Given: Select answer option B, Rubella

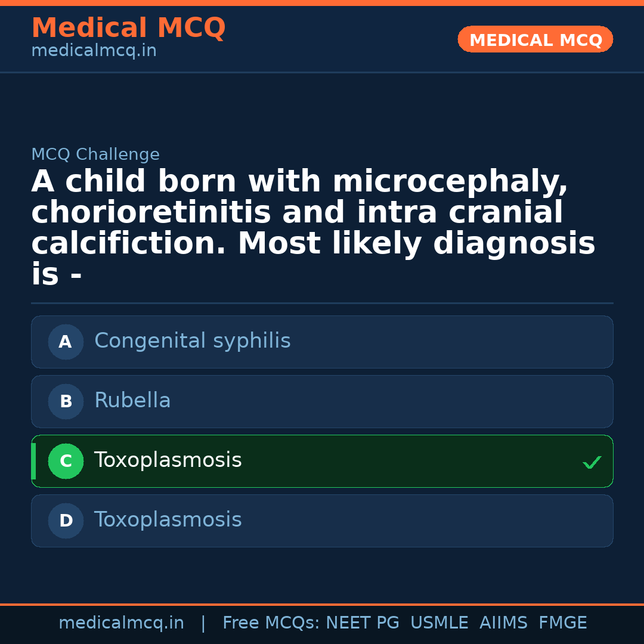Looking at the screenshot, I should point(322,401).
